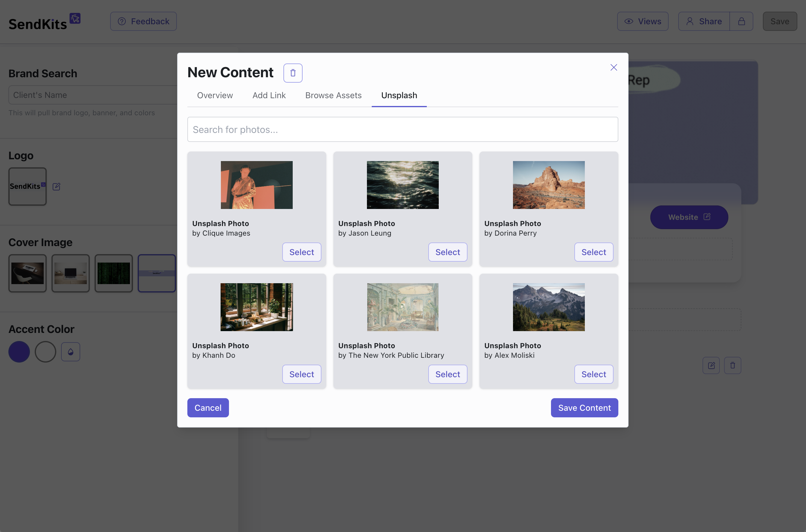806x532 pixels.
Task: Click the Jason Leung ocean thumbnail
Action: pyautogui.click(x=403, y=185)
